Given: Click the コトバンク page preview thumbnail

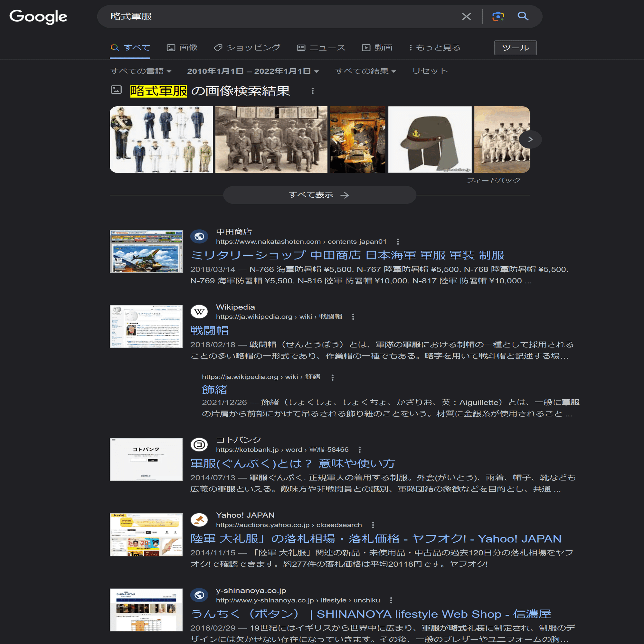Looking at the screenshot, I should [146, 459].
